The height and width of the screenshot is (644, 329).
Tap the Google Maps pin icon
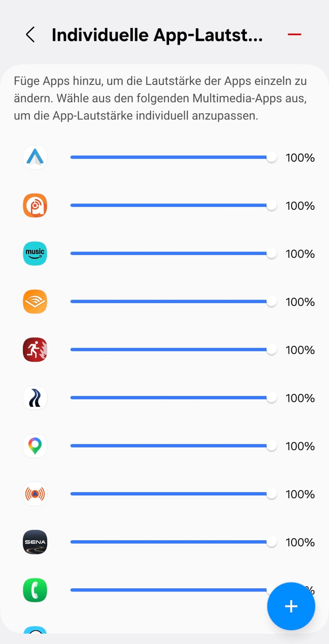(35, 446)
